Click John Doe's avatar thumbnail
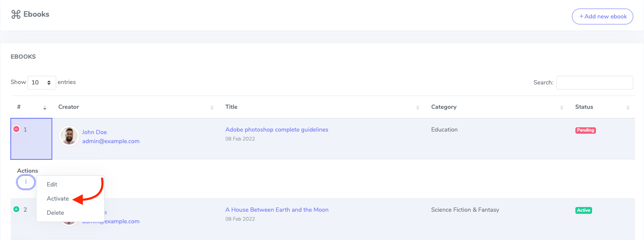Viewport: 644px width, 240px height. pos(69,136)
